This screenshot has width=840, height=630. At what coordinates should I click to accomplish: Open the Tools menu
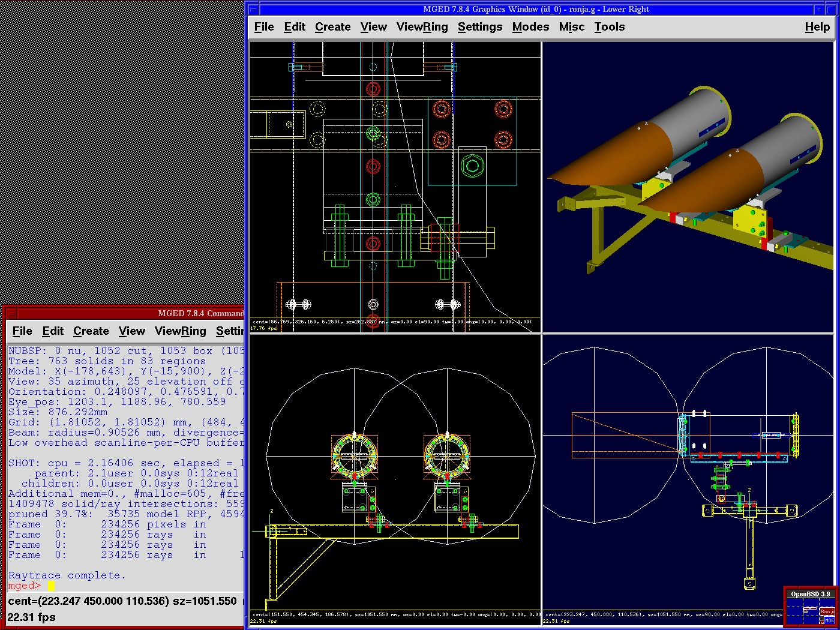[609, 26]
